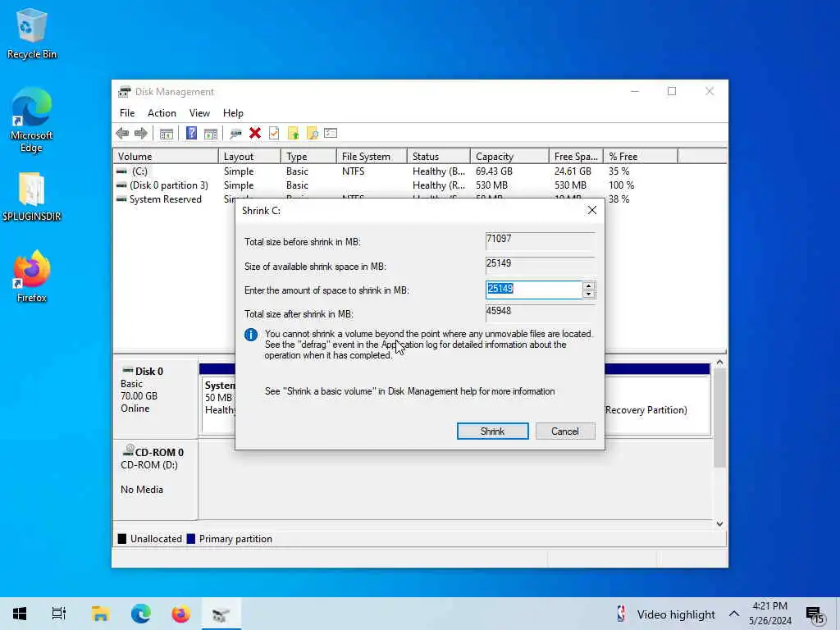Open the File menu

coord(127,113)
